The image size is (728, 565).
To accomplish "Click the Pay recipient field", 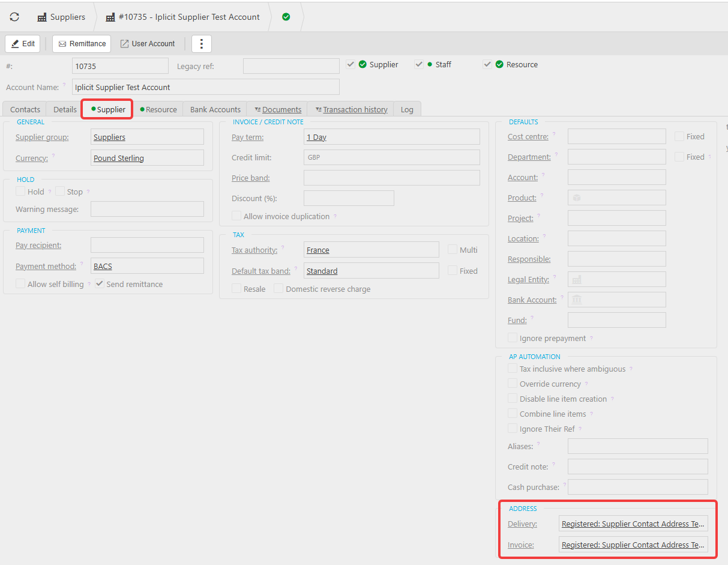I will 147,245.
